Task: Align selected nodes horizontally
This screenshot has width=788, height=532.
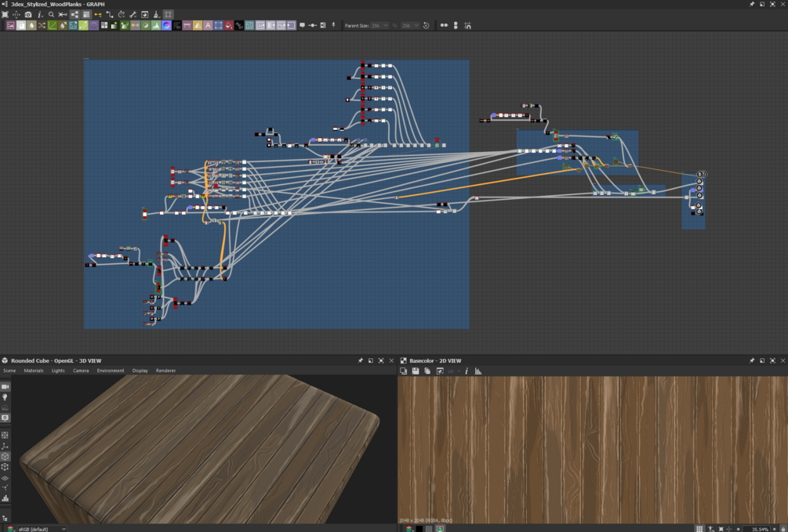Action: coord(444,25)
